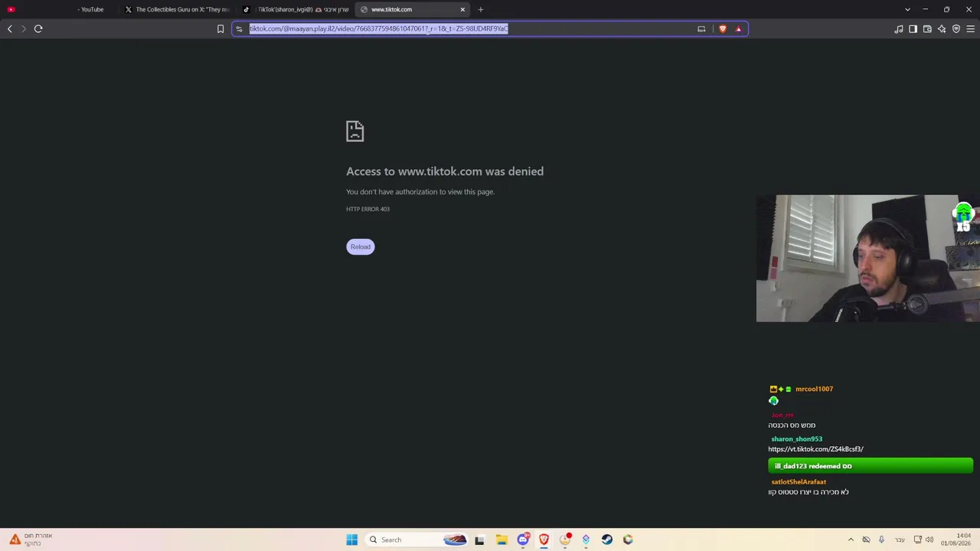Open Discord from the taskbar

coord(523,540)
